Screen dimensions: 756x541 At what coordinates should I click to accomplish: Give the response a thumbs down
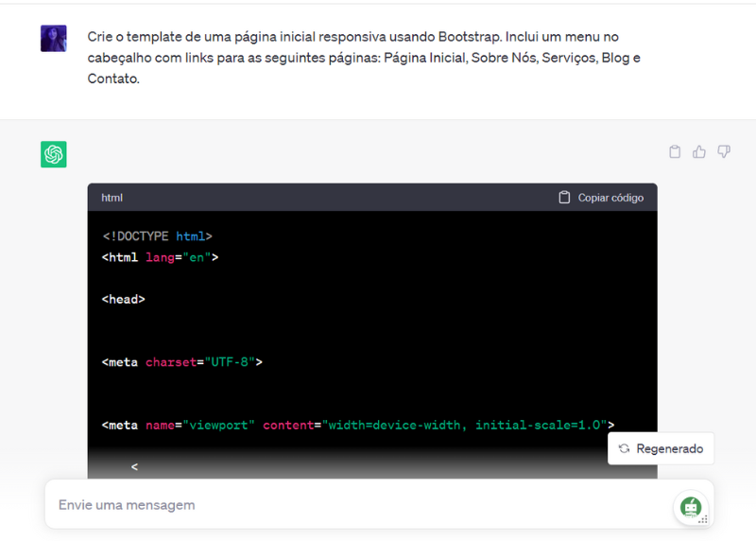tap(724, 151)
